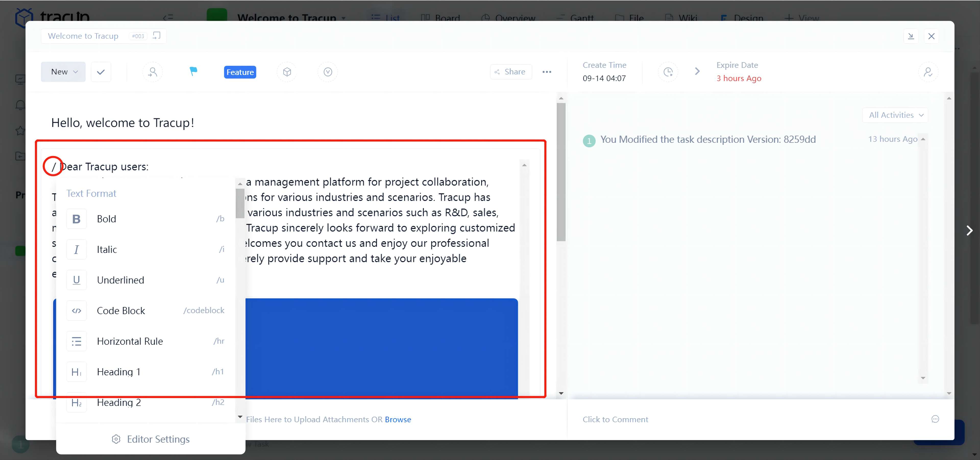Screen dimensions: 980x460
Task: Click the more options ellipsis beside Share
Action: click(547, 72)
